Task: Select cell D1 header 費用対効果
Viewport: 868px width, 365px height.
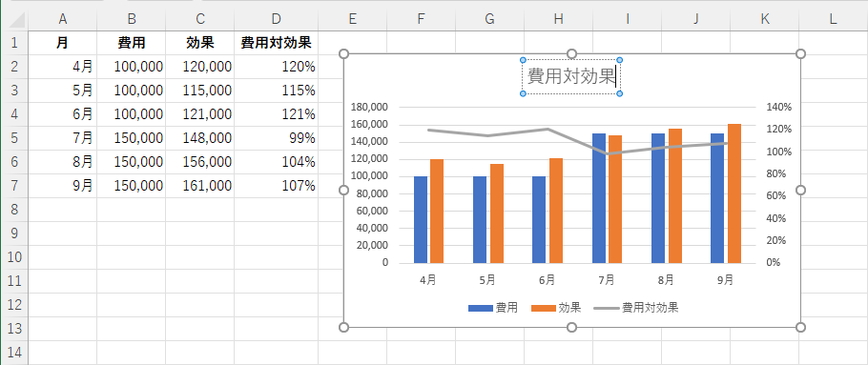Action: 277,43
